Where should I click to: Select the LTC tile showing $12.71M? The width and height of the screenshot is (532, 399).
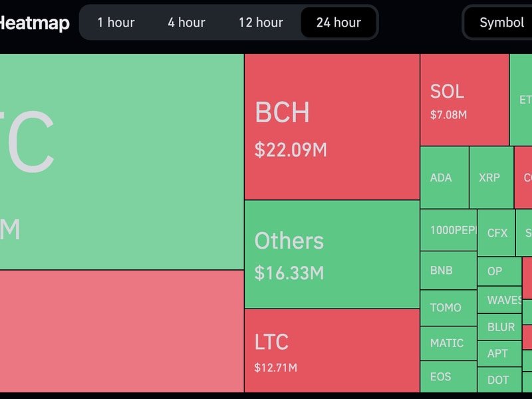coord(331,349)
